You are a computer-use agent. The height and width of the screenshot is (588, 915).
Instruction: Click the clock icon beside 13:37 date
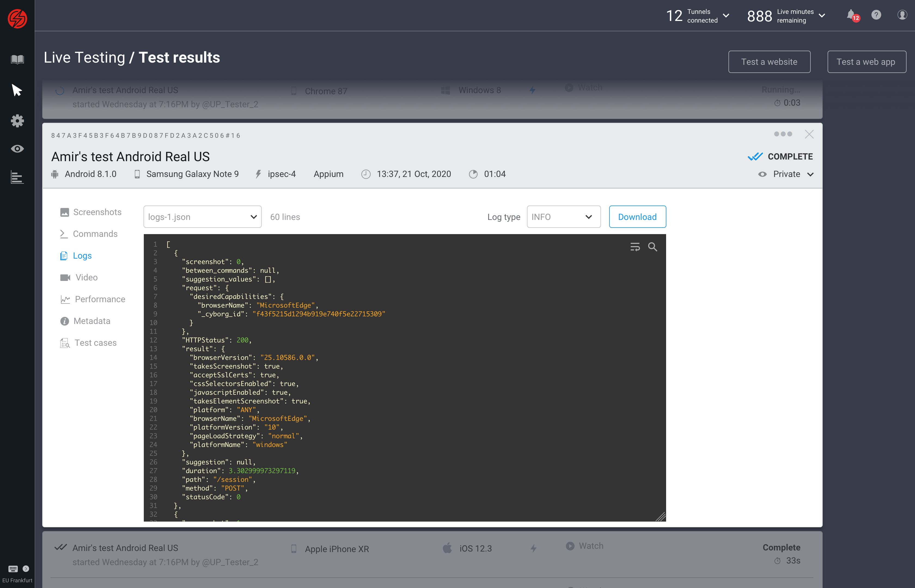(x=366, y=174)
